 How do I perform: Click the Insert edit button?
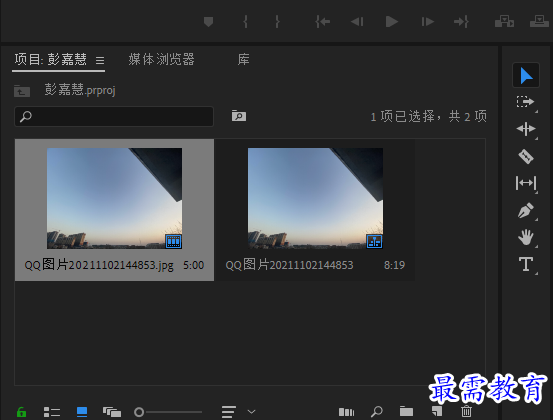click(504, 22)
